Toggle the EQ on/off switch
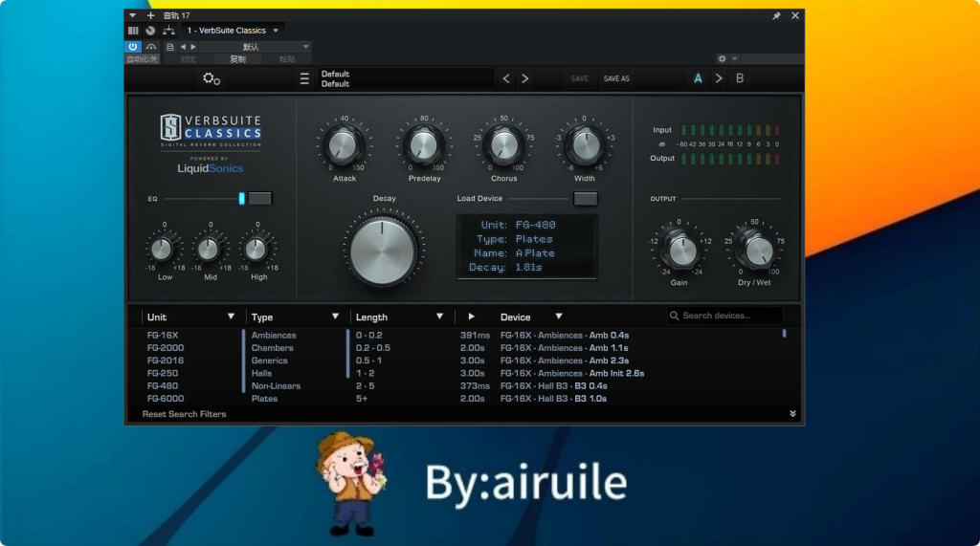This screenshot has width=980, height=546. click(x=259, y=199)
